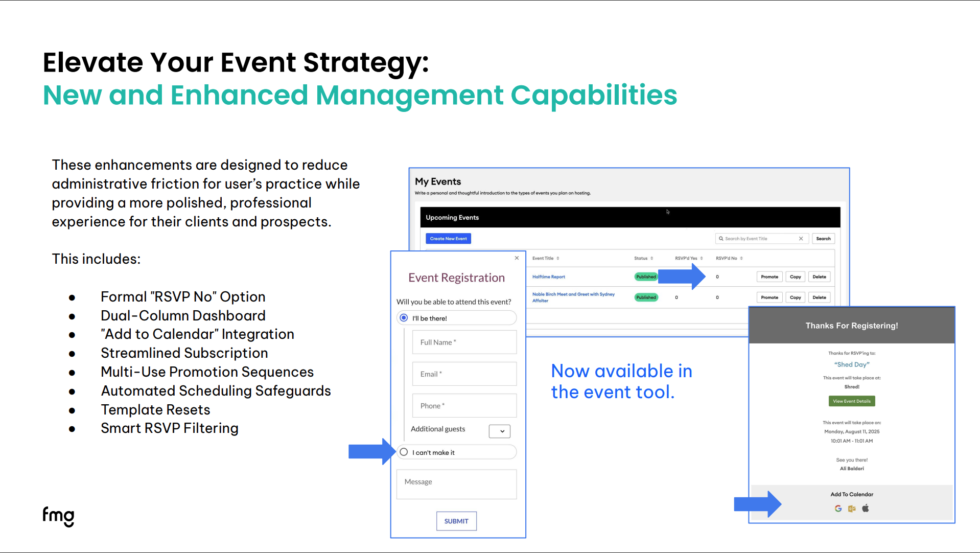
Task: Click the "Shed Day" event title link
Action: pos(852,364)
